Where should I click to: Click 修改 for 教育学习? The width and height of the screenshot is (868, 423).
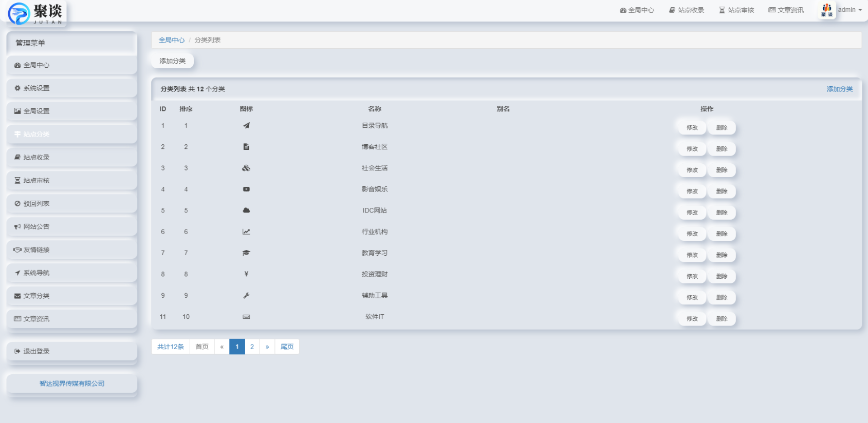coord(692,255)
